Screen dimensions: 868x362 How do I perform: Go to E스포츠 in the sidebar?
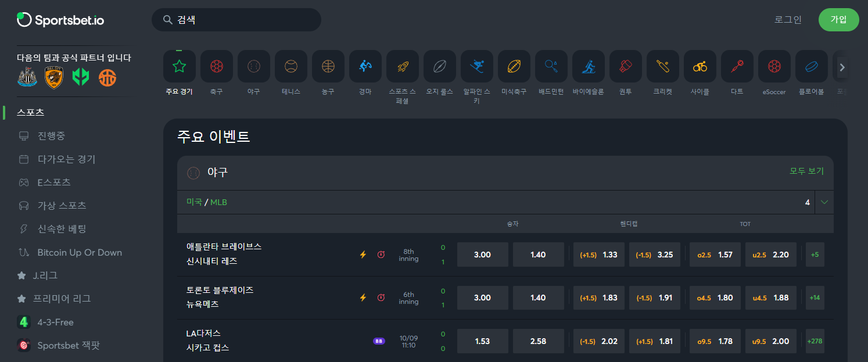point(53,182)
